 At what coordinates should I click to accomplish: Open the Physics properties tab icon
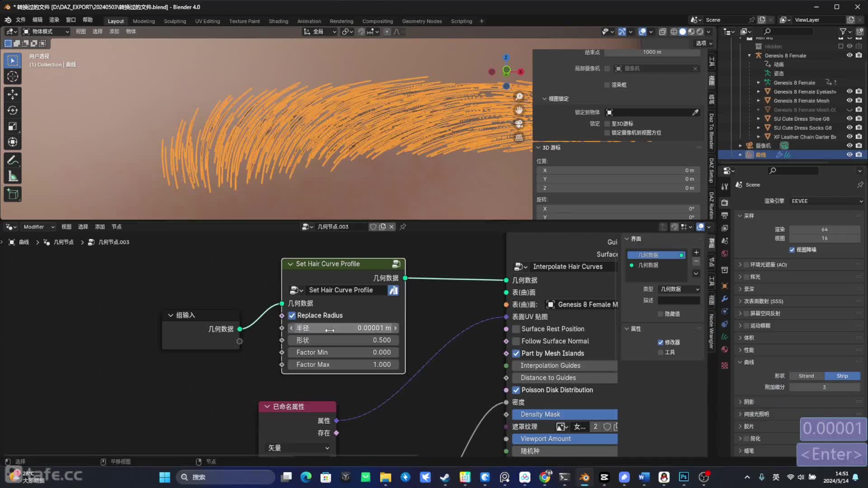coord(725,324)
